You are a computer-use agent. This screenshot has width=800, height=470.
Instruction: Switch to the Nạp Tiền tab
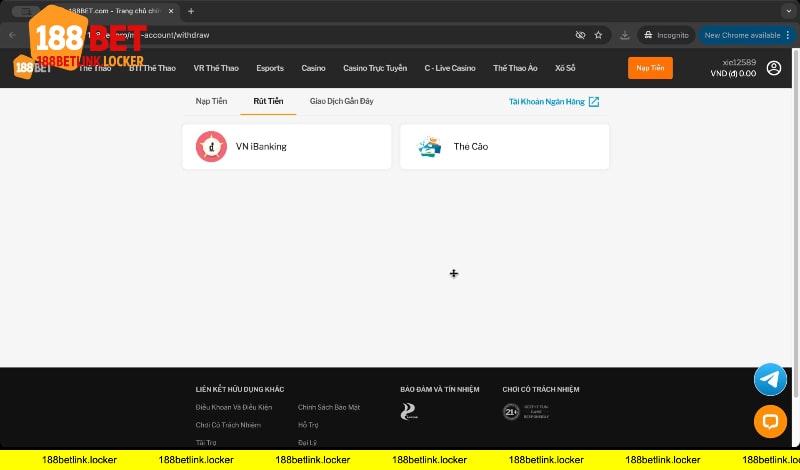click(210, 101)
